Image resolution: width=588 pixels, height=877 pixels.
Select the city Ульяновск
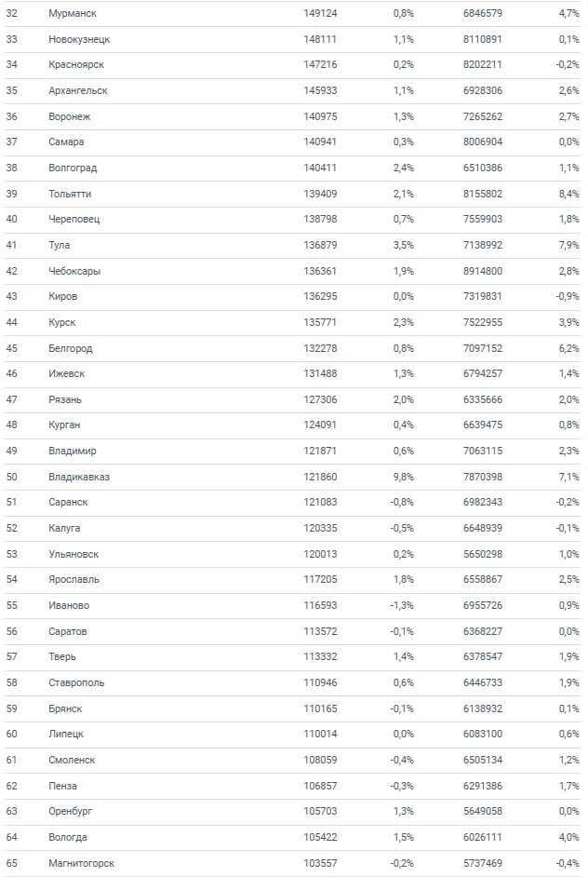point(73,554)
